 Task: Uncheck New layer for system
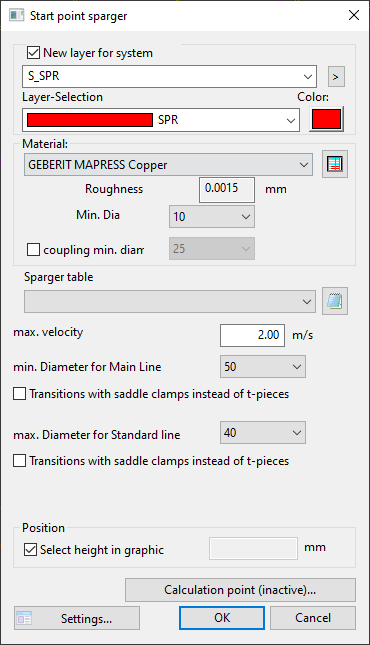(33, 53)
